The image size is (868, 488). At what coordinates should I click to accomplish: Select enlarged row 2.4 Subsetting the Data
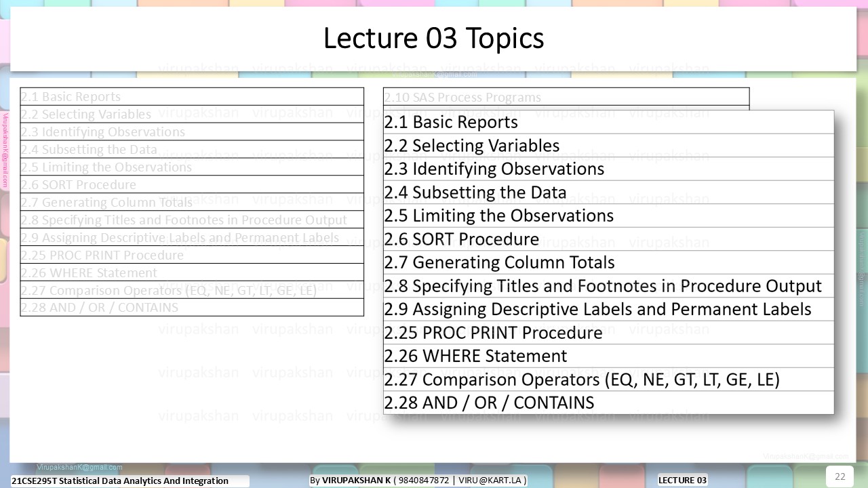(x=608, y=192)
